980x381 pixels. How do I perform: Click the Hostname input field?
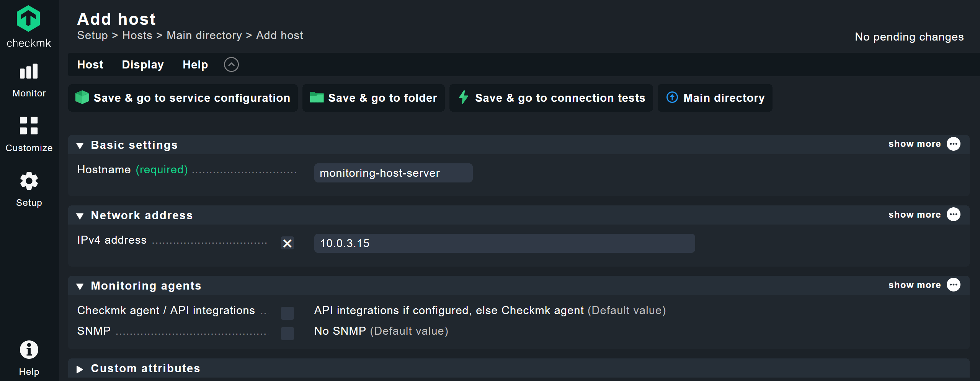[393, 173]
